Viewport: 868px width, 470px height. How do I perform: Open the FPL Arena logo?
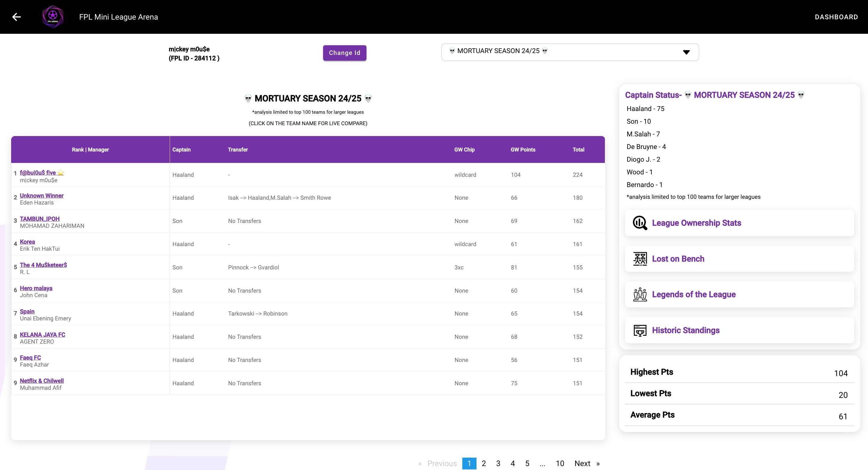pos(53,17)
